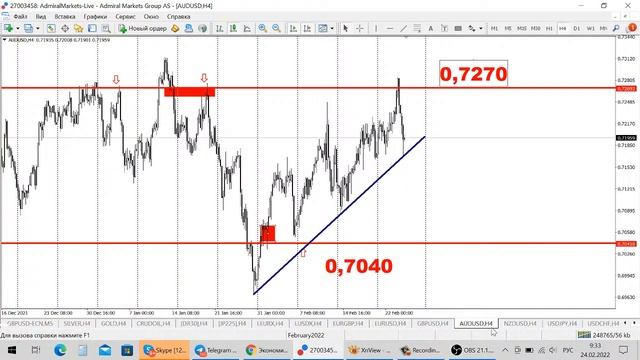640x360 pixels.
Task: Click the New Chart toolbar icon
Action: point(8,28)
